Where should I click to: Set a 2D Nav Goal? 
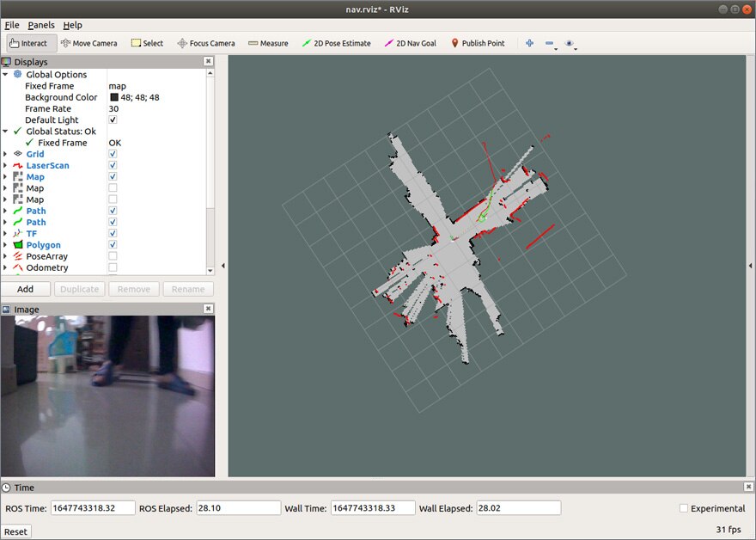coord(411,43)
